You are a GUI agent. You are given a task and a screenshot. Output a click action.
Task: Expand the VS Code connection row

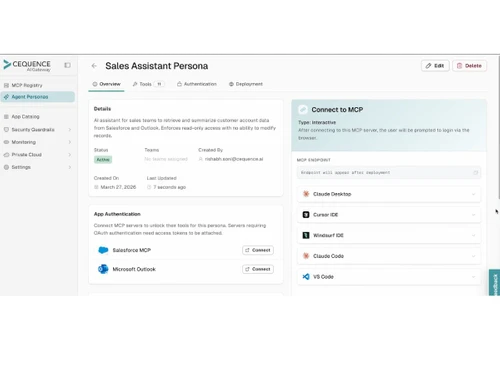point(389,277)
